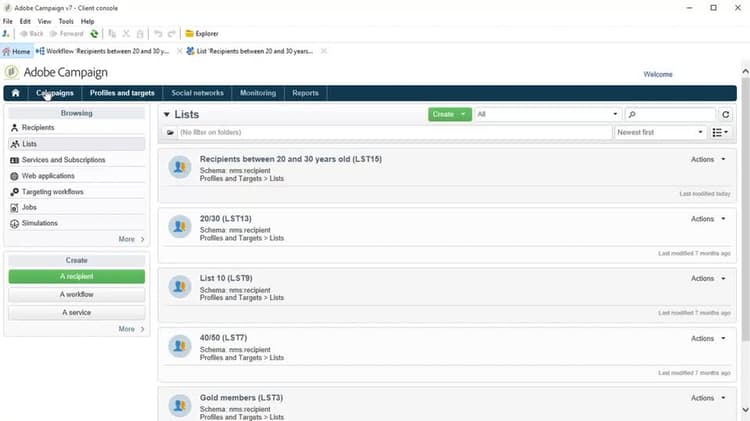This screenshot has width=750, height=421.
Task: Click the redo arrow icon
Action: pos(172,33)
